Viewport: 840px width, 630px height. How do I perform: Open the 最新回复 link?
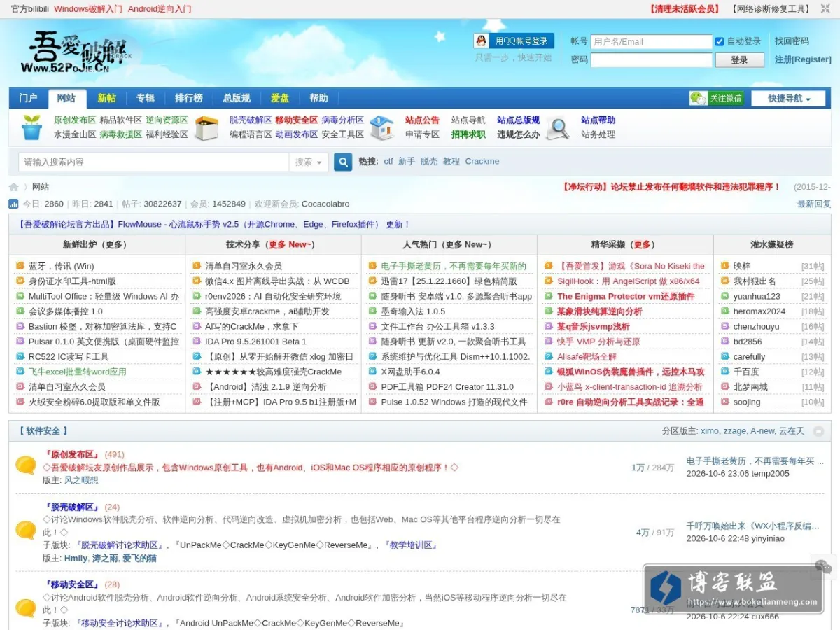coord(814,204)
